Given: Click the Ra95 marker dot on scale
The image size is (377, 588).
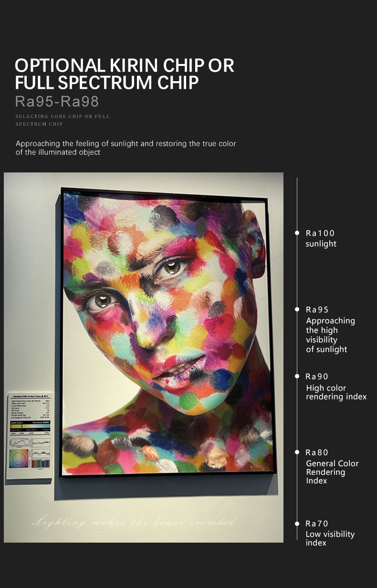Looking at the screenshot, I should (297, 310).
